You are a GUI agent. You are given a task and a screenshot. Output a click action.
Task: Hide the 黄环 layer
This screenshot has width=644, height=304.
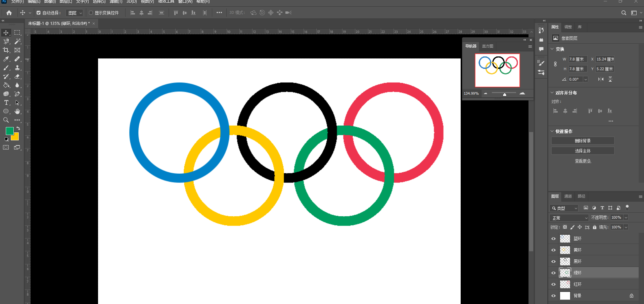point(553,250)
